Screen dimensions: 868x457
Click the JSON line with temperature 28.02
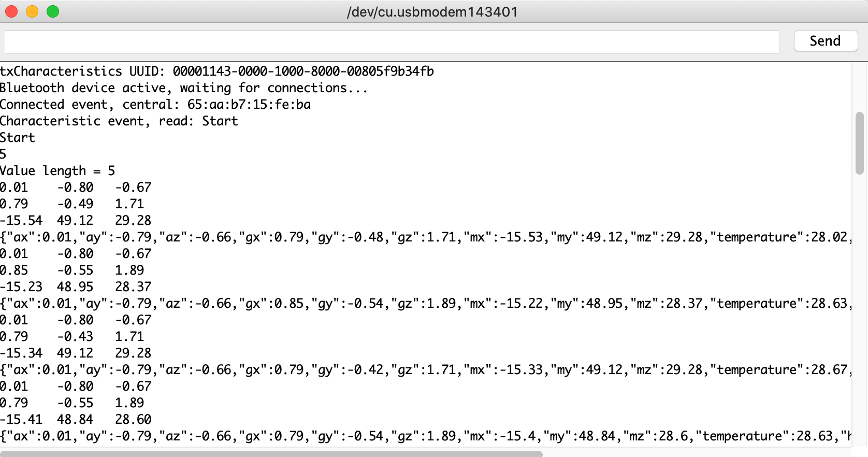point(425,237)
